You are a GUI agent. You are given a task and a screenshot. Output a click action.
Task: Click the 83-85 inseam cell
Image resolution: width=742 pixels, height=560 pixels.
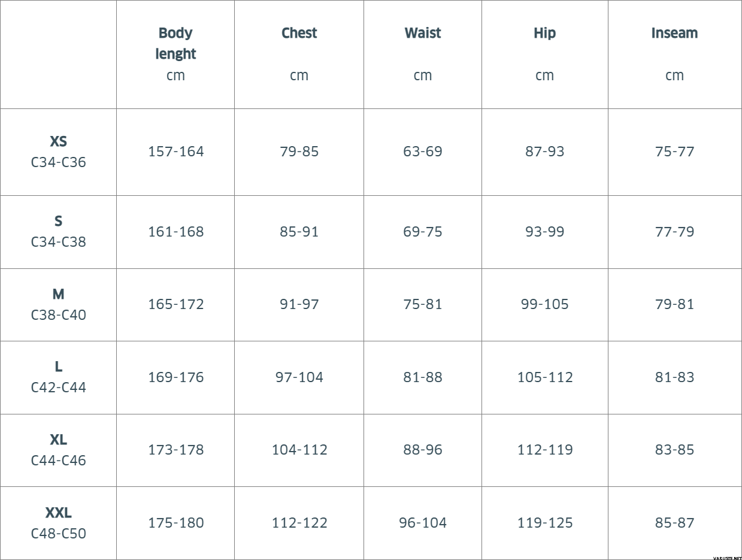[674, 450]
